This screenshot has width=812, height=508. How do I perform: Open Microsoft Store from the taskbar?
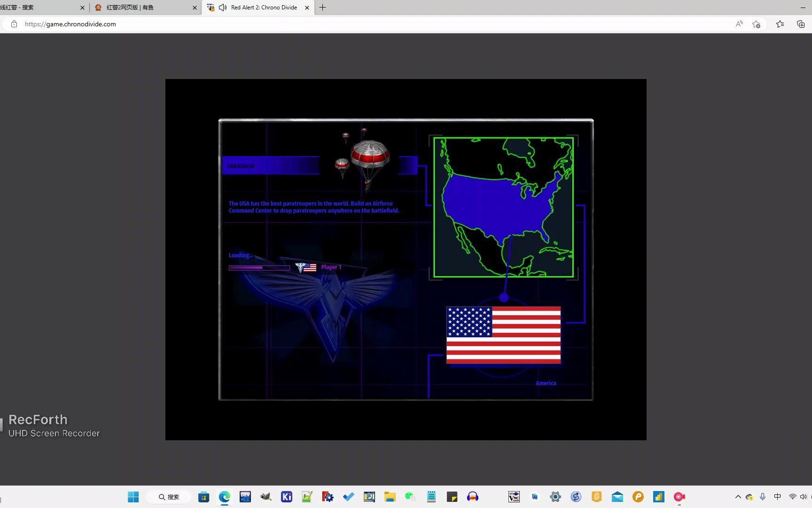point(203,497)
